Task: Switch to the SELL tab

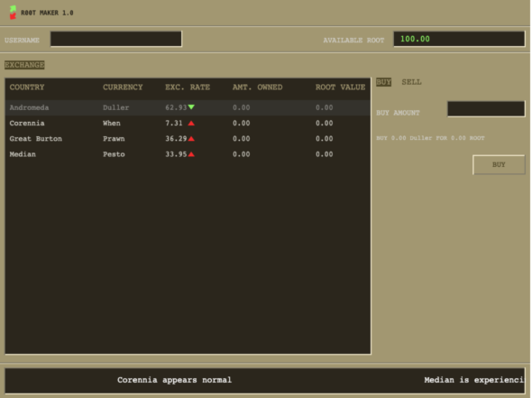Action: (x=411, y=82)
